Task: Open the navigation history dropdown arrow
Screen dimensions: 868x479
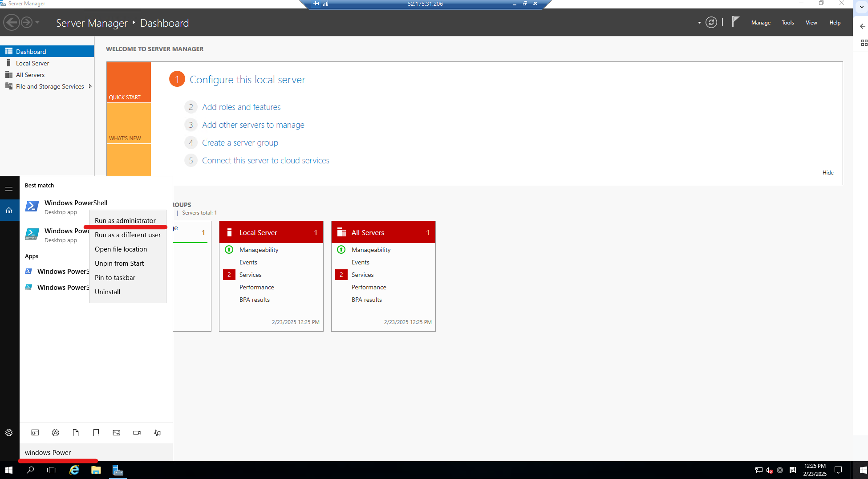Action: coord(37,22)
